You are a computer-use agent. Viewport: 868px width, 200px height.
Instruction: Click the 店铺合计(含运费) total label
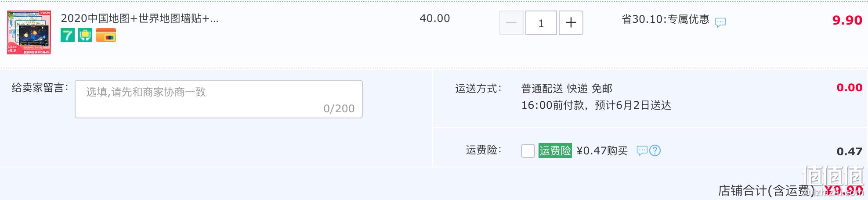(767, 191)
